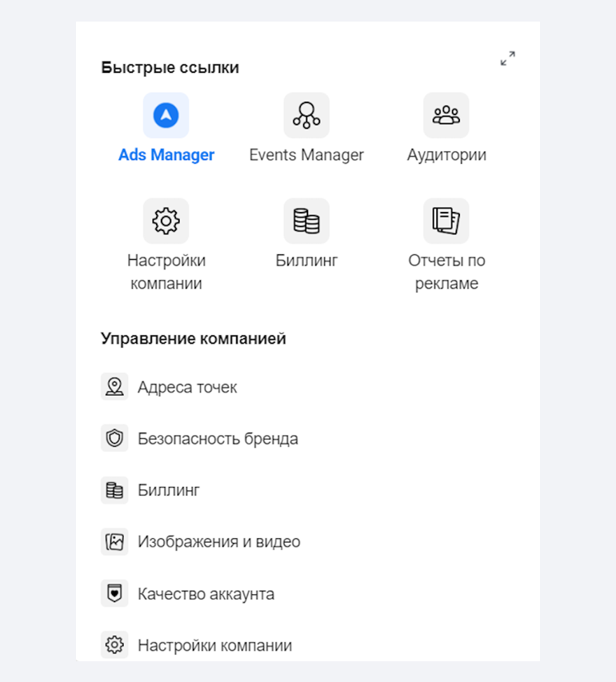The width and height of the screenshot is (616, 682).
Task: Select the Аудитории people icon
Action: click(446, 115)
